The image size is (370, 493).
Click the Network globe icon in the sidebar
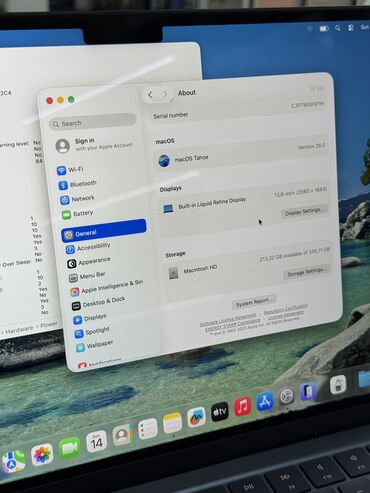coord(65,200)
